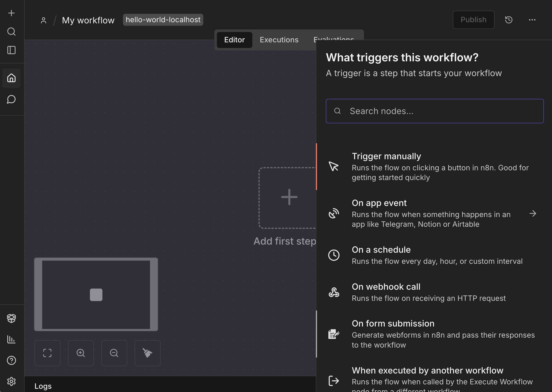Open settings gear in sidebar
Image resolution: width=552 pixels, height=392 pixels.
coord(11,381)
